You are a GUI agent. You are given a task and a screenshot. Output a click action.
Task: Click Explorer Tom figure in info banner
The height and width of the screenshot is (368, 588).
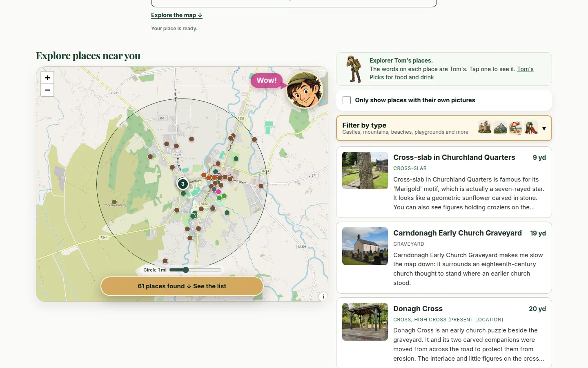coord(354,69)
